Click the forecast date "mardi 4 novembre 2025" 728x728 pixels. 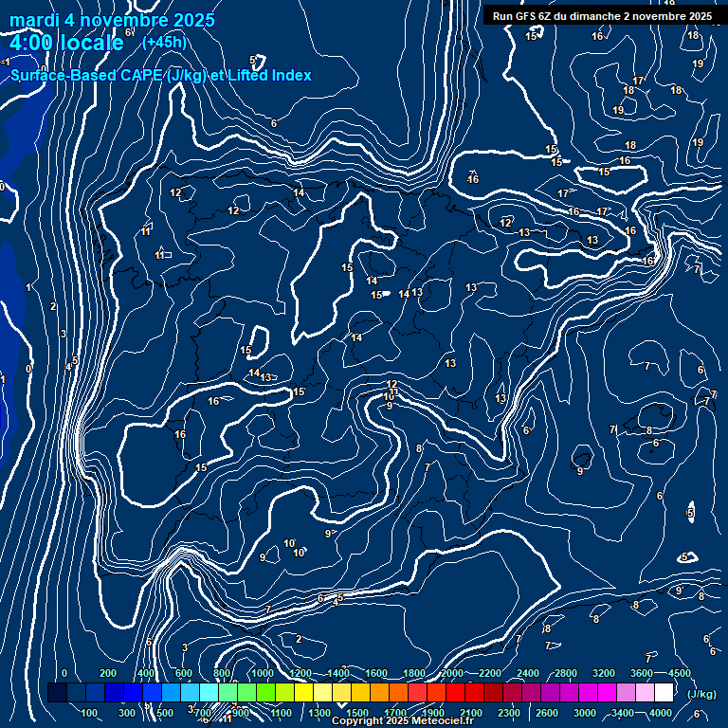[112, 20]
